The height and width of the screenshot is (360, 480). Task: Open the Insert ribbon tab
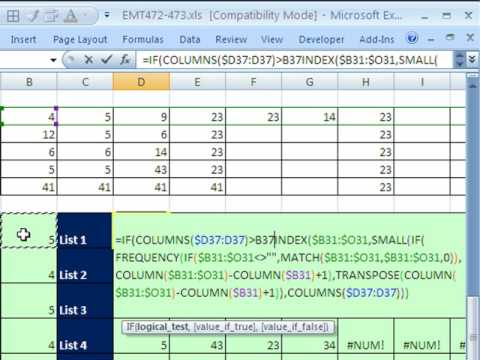23,39
